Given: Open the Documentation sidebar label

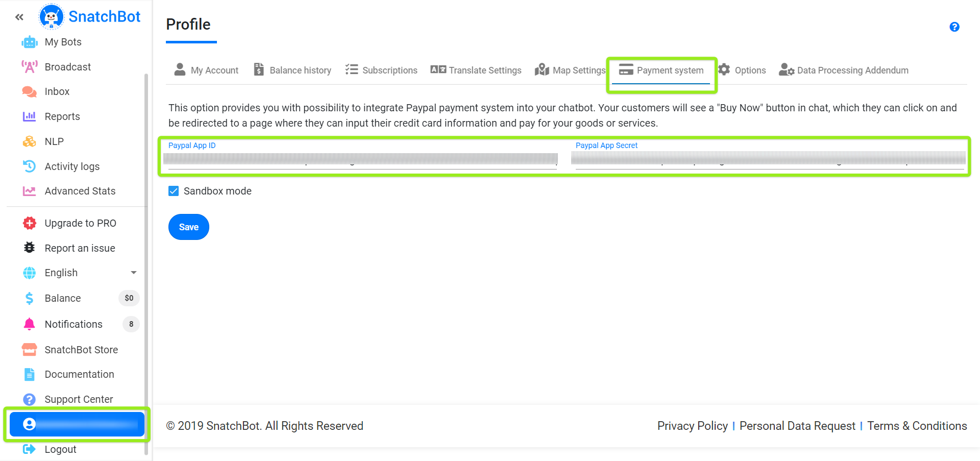Looking at the screenshot, I should 79,374.
